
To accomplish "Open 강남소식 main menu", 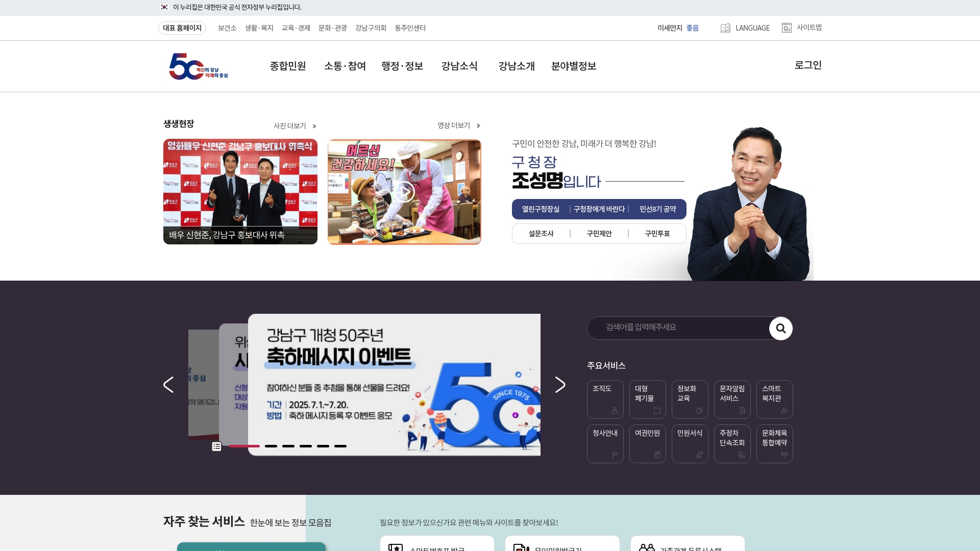I will click(459, 66).
